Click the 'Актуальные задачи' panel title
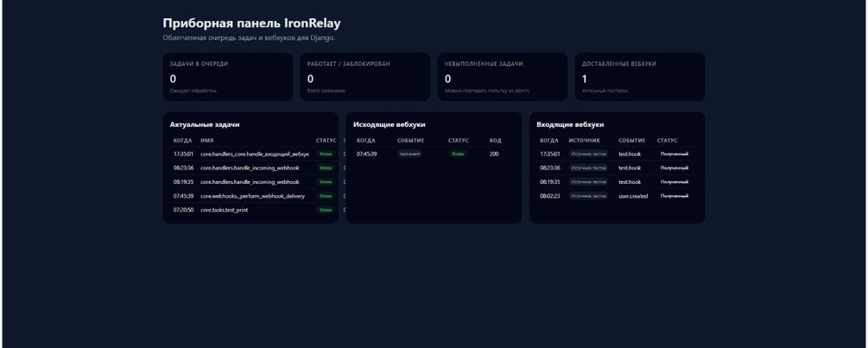Image resolution: width=868 pixels, height=348 pixels. [205, 124]
